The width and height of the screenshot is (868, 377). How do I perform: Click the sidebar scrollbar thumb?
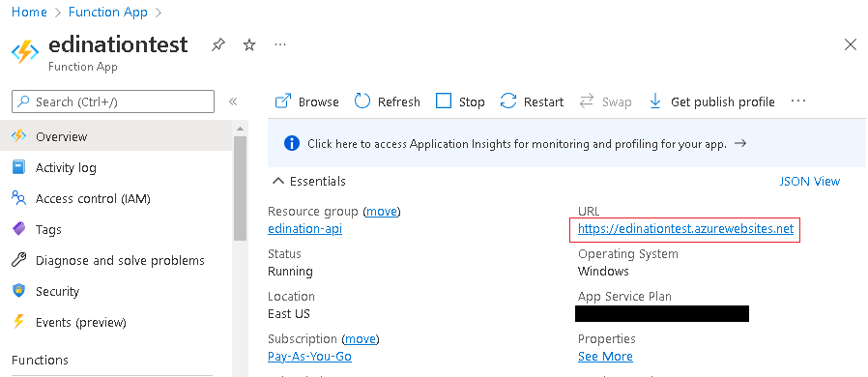point(240,188)
